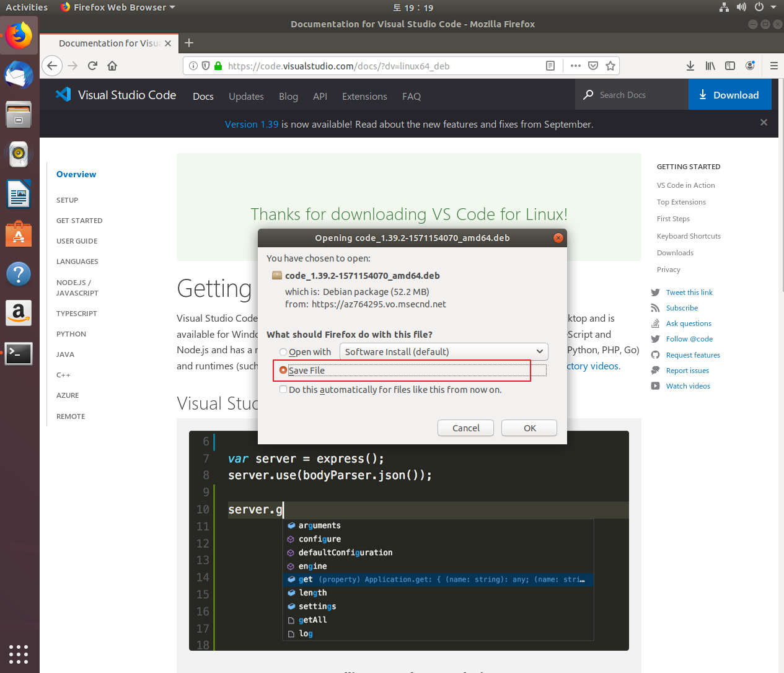Focus the Search Docs field
This screenshot has width=784, height=673.
[x=632, y=95]
